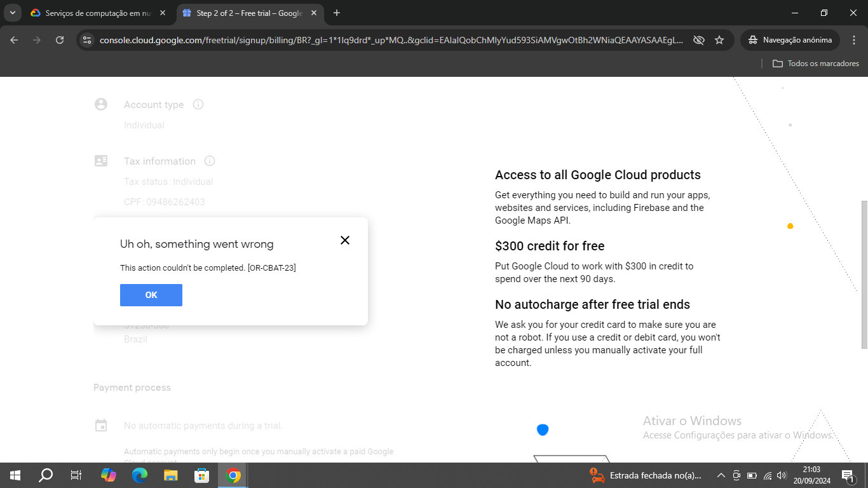Show hidden system tray icons
Screen dimensions: 868x488
pos(721,475)
